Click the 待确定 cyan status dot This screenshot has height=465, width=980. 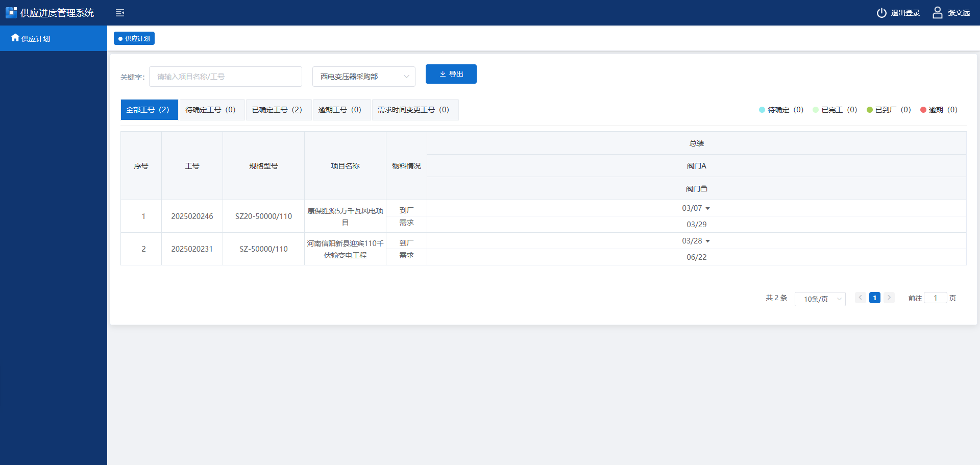click(762, 110)
